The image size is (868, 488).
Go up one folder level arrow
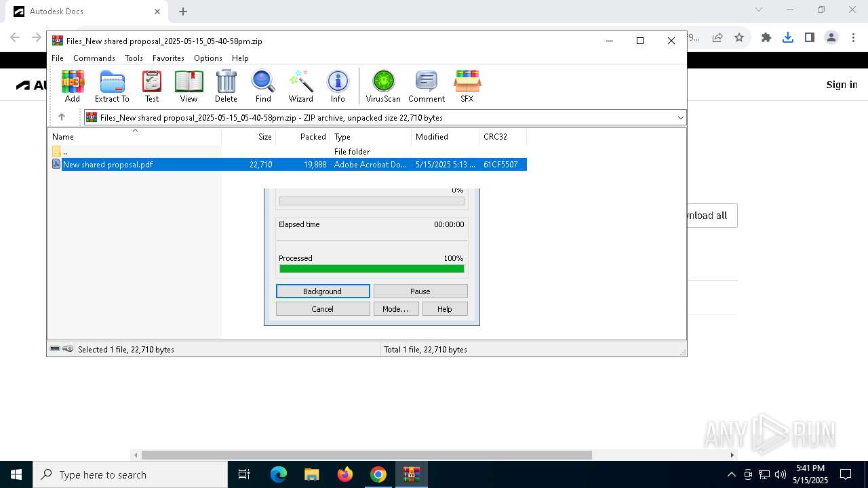coord(62,117)
